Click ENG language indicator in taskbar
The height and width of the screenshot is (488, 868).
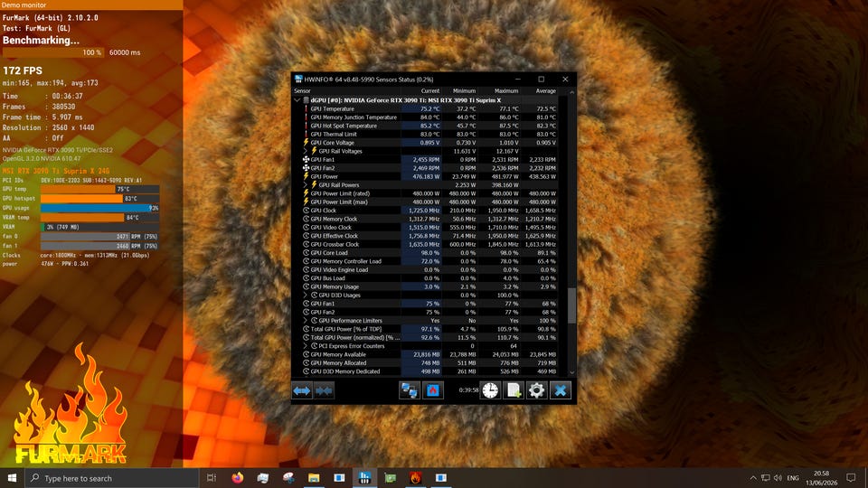pyautogui.click(x=793, y=477)
